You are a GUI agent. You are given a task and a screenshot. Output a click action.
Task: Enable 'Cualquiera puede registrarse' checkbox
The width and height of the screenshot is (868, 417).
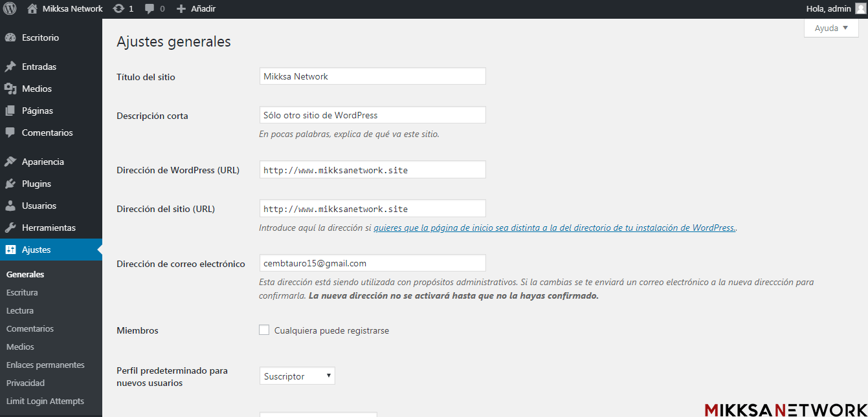264,330
